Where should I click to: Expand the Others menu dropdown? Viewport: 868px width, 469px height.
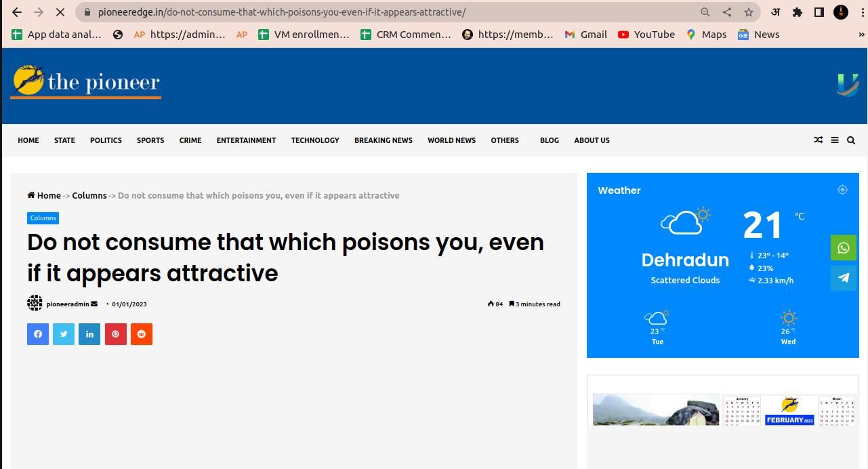pyautogui.click(x=505, y=140)
